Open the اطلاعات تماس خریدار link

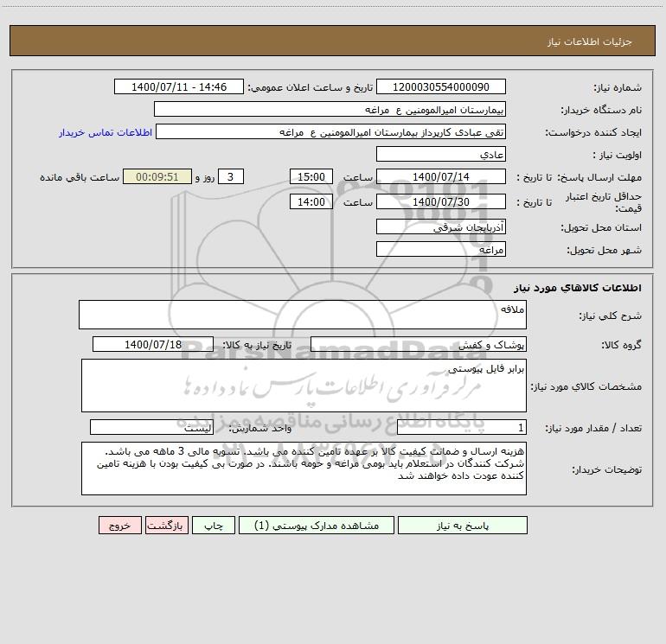click(106, 132)
